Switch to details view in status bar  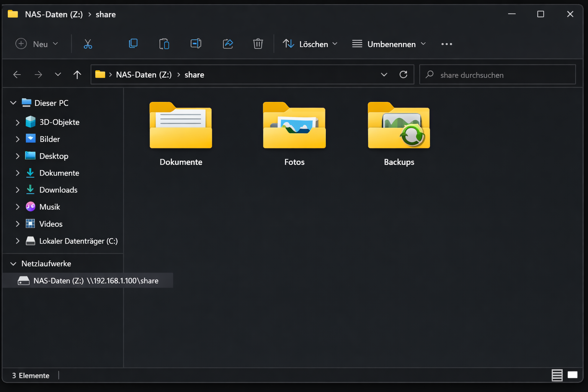(x=557, y=375)
